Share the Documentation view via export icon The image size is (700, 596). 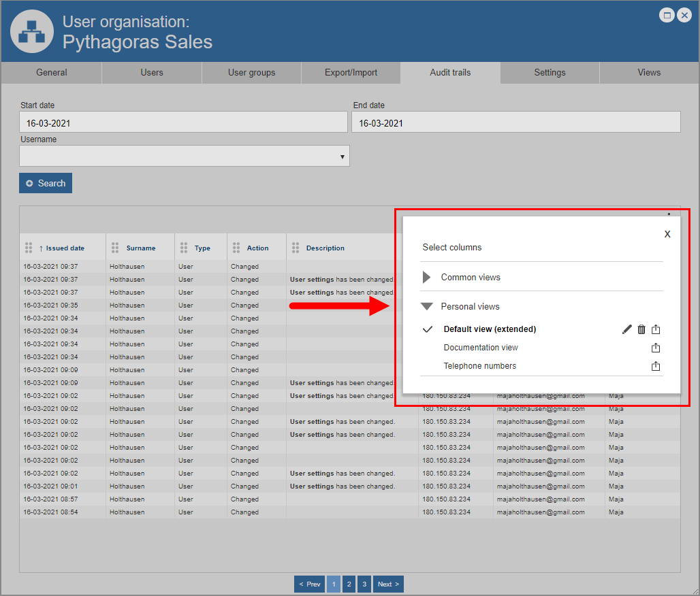click(x=656, y=348)
